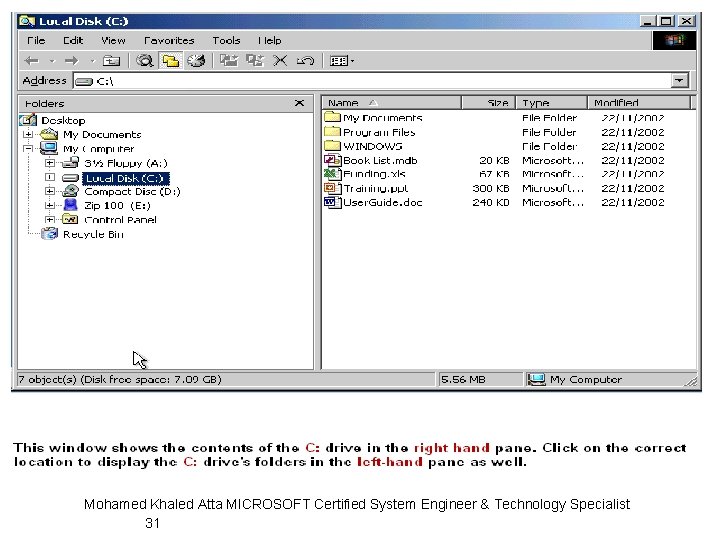Expand the Control Panel tree node
This screenshot has height=540, width=720.
50,219
